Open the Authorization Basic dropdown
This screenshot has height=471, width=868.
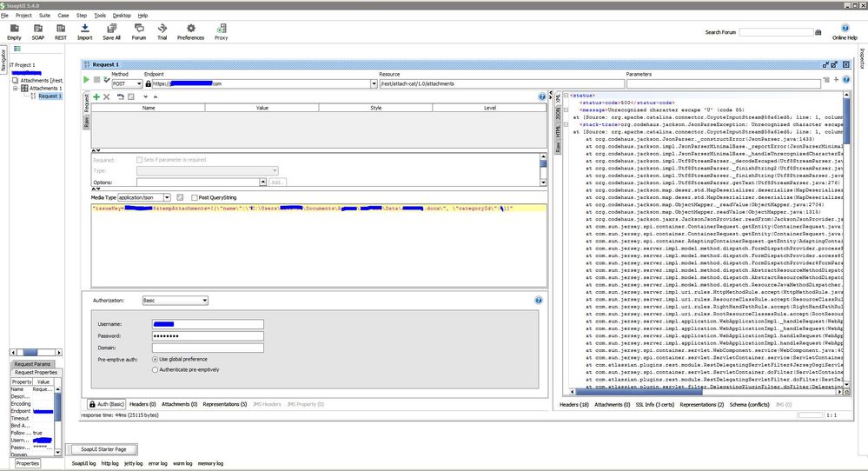(175, 301)
